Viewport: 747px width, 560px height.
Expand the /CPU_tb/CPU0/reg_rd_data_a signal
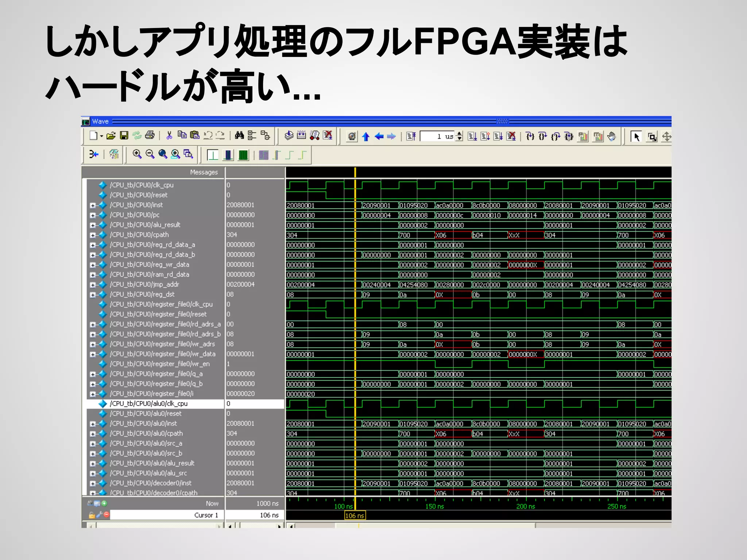[x=93, y=245]
